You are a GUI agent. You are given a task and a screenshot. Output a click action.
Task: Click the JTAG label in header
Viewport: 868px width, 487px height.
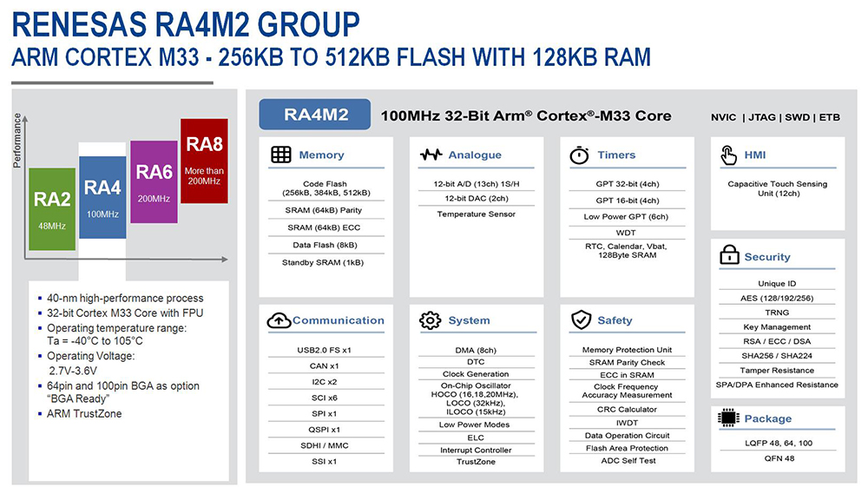pos(760,116)
